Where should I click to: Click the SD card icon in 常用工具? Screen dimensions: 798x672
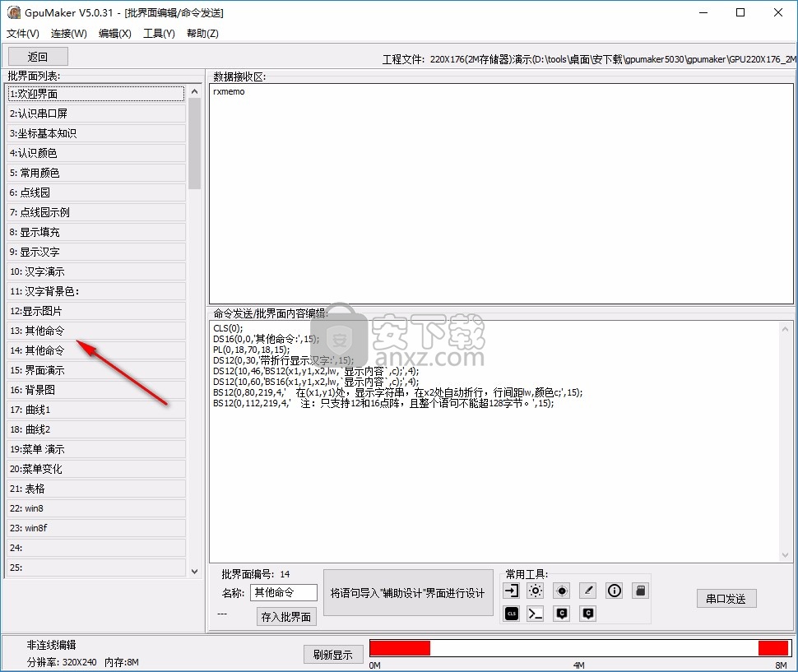(641, 591)
